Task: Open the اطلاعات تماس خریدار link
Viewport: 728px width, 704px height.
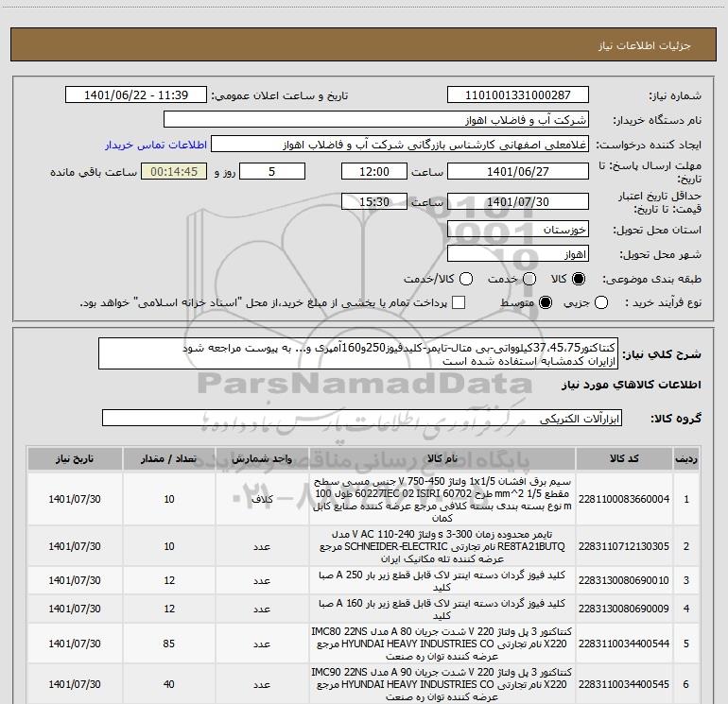Action: (156, 145)
